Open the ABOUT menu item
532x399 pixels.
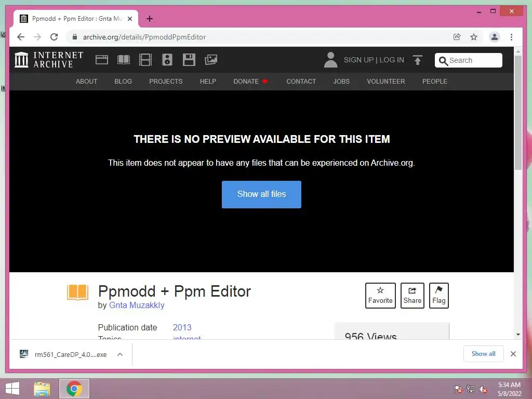click(x=87, y=82)
